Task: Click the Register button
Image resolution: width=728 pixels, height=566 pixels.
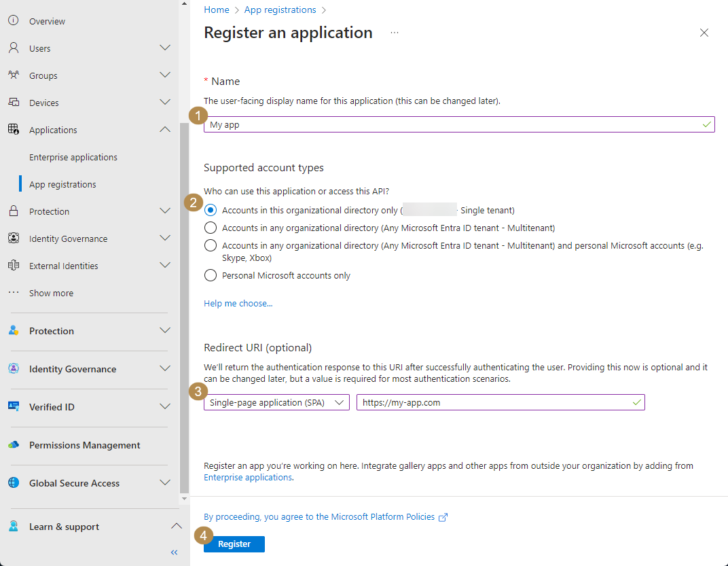Action: click(234, 544)
